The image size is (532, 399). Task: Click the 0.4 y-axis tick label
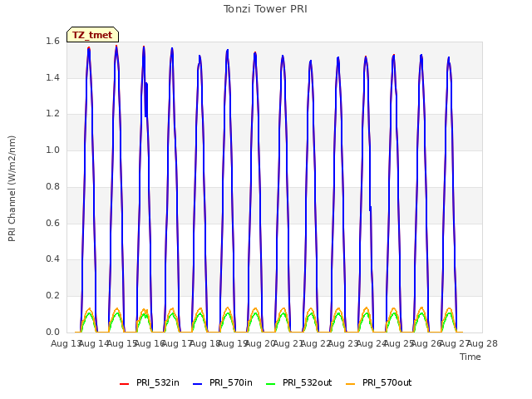point(52,259)
